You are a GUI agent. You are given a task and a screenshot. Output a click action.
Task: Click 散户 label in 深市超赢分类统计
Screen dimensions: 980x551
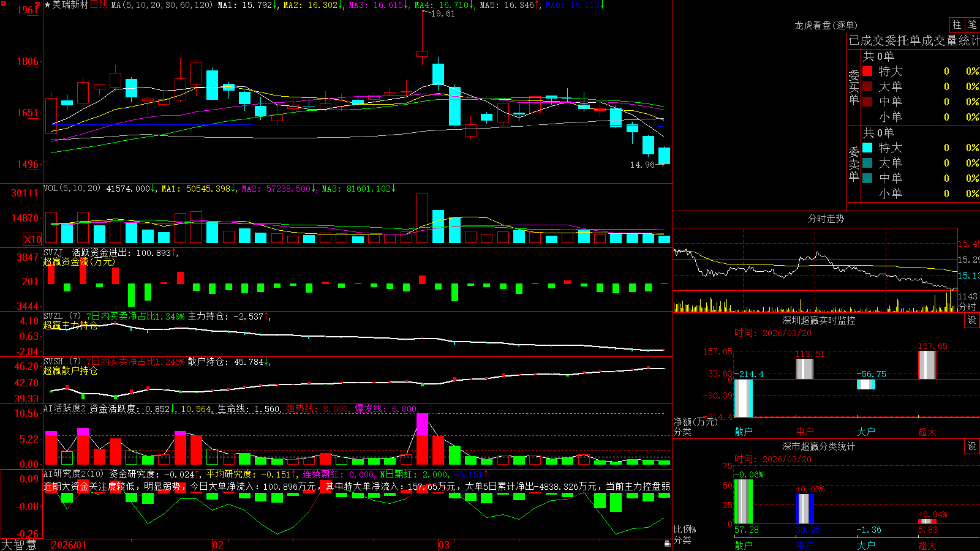pyautogui.click(x=744, y=545)
